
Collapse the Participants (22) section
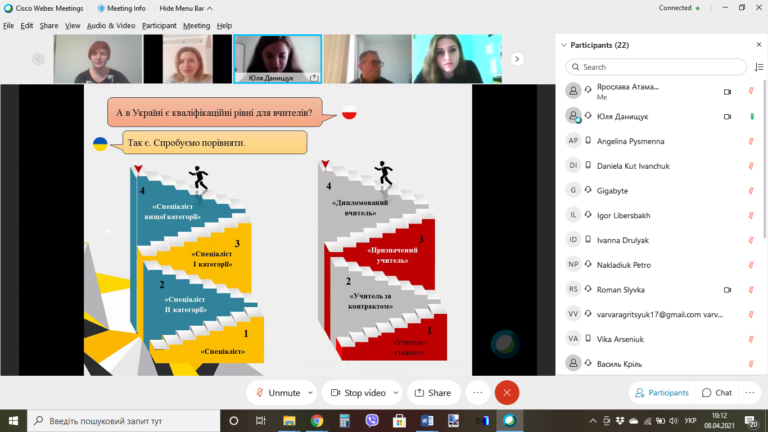click(x=564, y=45)
